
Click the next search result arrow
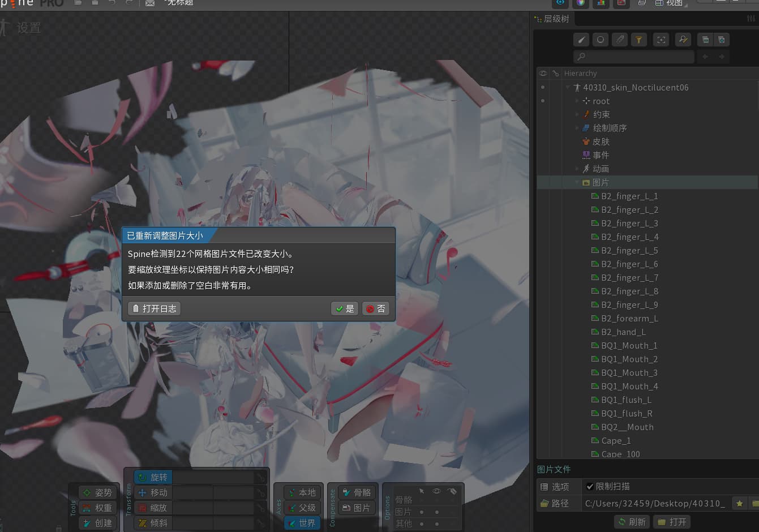click(722, 57)
